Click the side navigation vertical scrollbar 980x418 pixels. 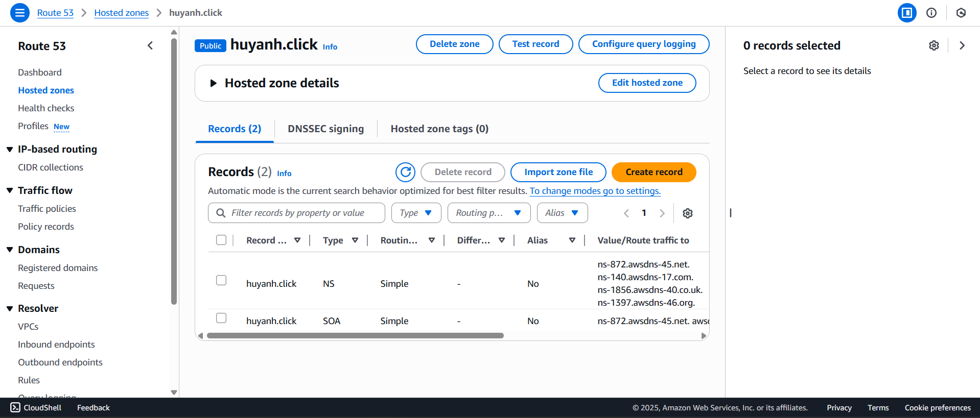tap(174, 170)
